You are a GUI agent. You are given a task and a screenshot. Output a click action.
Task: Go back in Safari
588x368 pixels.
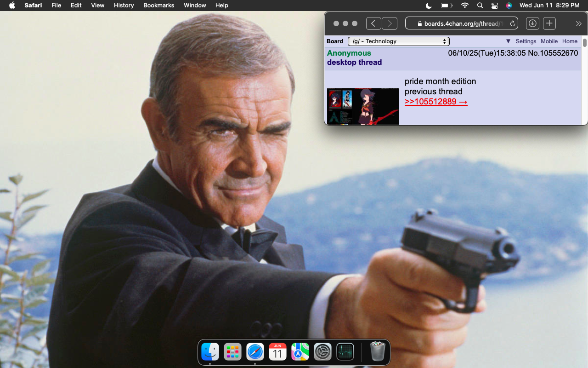[373, 23]
